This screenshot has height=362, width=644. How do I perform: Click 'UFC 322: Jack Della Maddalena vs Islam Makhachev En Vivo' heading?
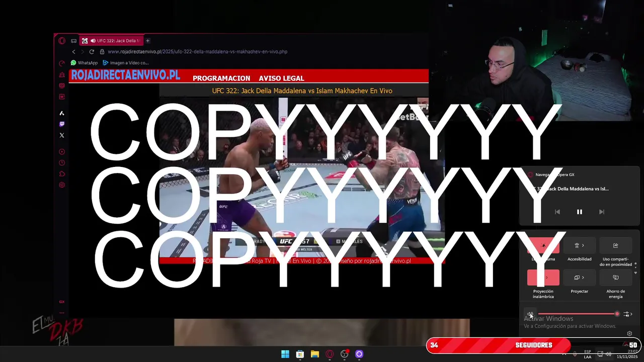click(302, 91)
